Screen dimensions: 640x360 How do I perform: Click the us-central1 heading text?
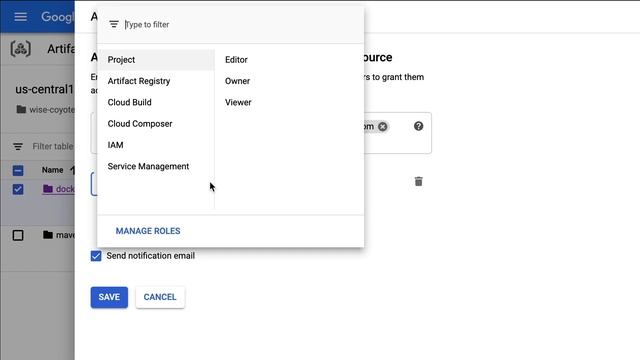tap(44, 89)
